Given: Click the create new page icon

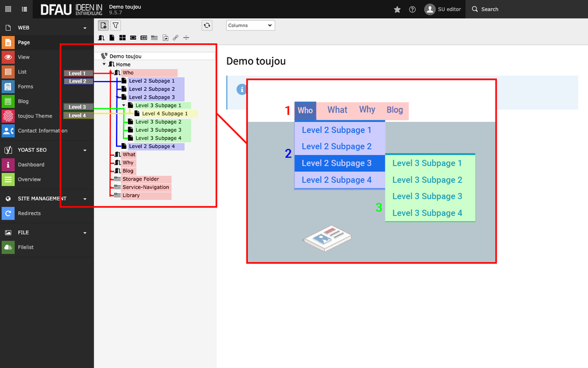Looking at the screenshot, I should 103,25.
